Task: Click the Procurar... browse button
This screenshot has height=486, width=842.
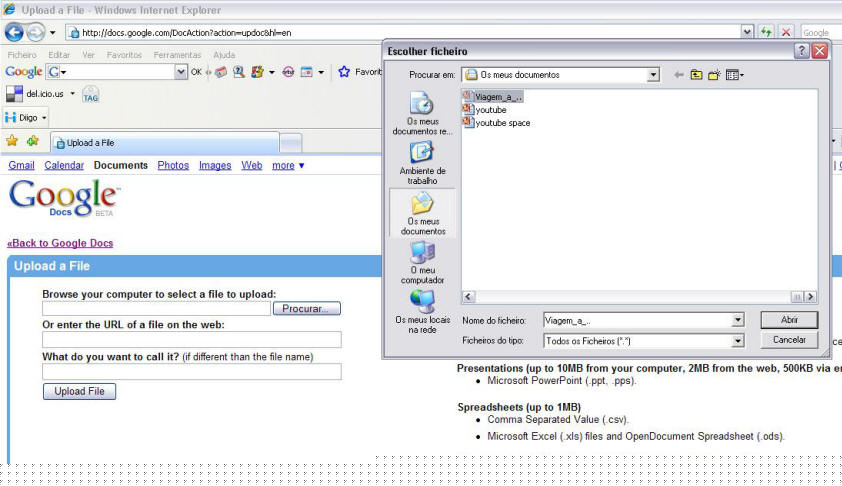Action: (307, 309)
